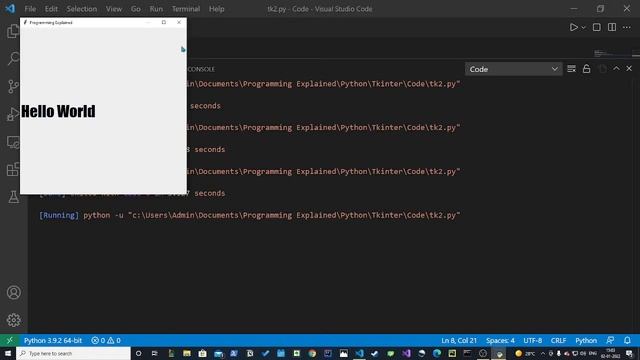
Task: Close the output panel
Action: click(629, 69)
